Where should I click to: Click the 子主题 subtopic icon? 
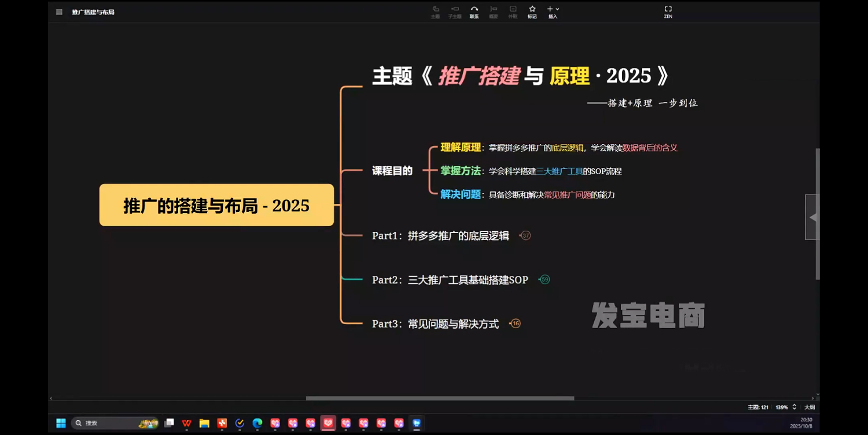(454, 11)
